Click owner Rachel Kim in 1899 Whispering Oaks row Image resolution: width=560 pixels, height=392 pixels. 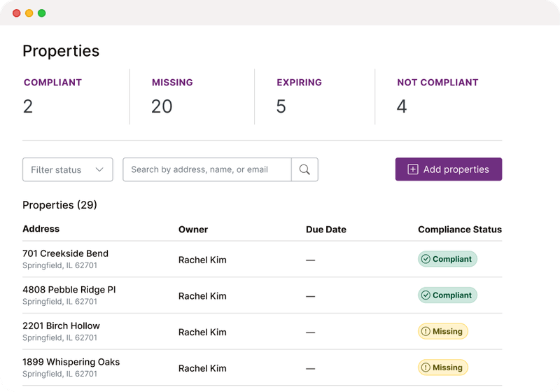(x=202, y=368)
